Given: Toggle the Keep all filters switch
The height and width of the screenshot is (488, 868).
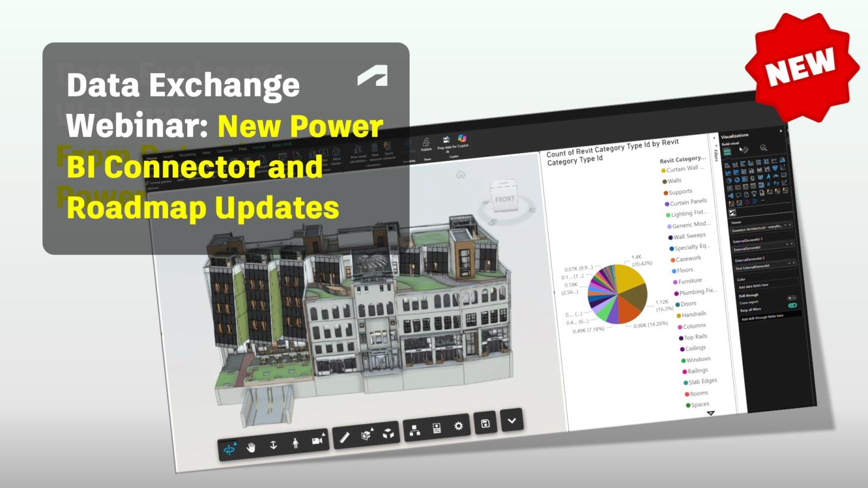Looking at the screenshot, I should point(792,306).
